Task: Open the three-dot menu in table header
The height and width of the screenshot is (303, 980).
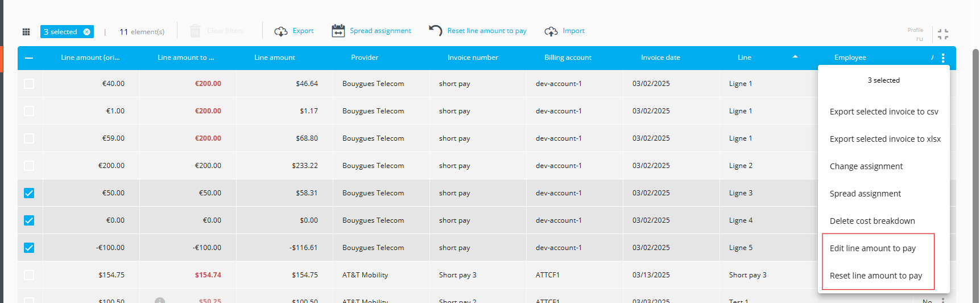Action: tap(942, 58)
